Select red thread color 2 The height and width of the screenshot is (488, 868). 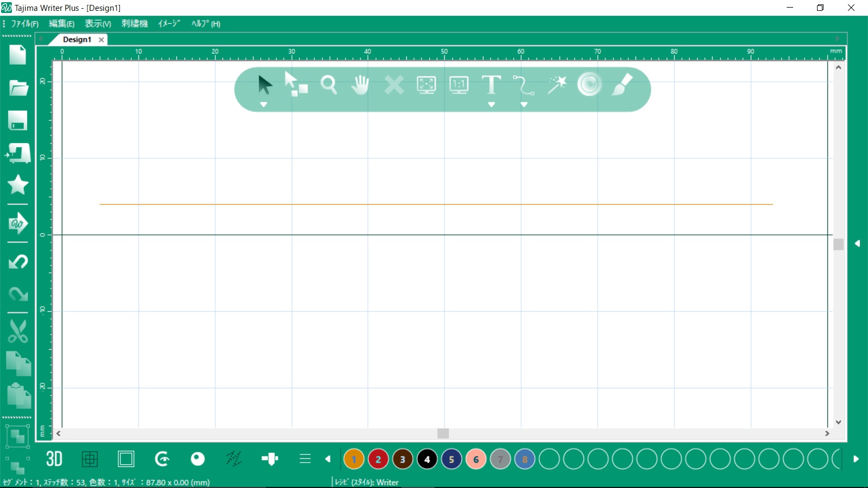(378, 459)
